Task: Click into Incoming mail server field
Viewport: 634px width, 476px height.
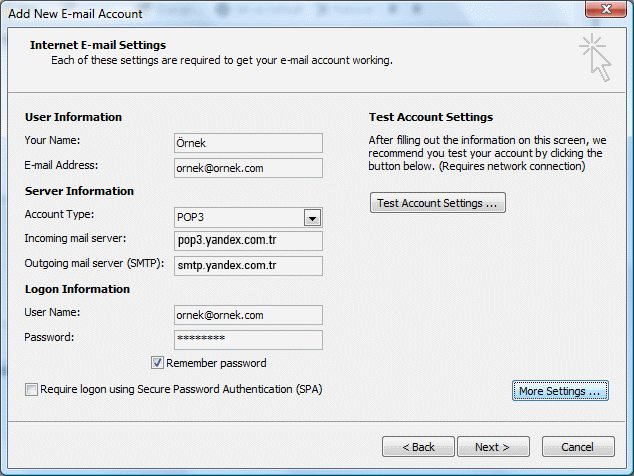Action: pyautogui.click(x=248, y=241)
